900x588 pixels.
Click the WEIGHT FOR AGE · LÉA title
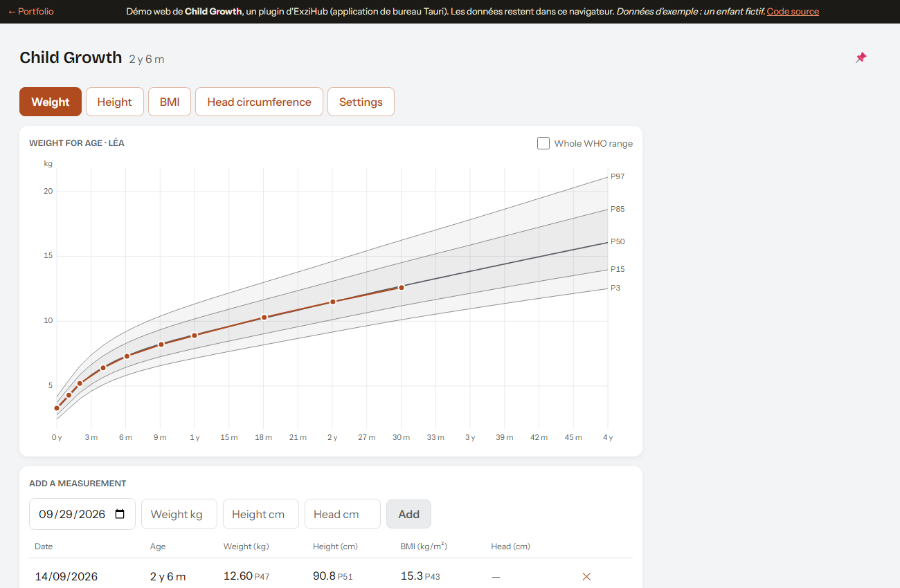(77, 143)
